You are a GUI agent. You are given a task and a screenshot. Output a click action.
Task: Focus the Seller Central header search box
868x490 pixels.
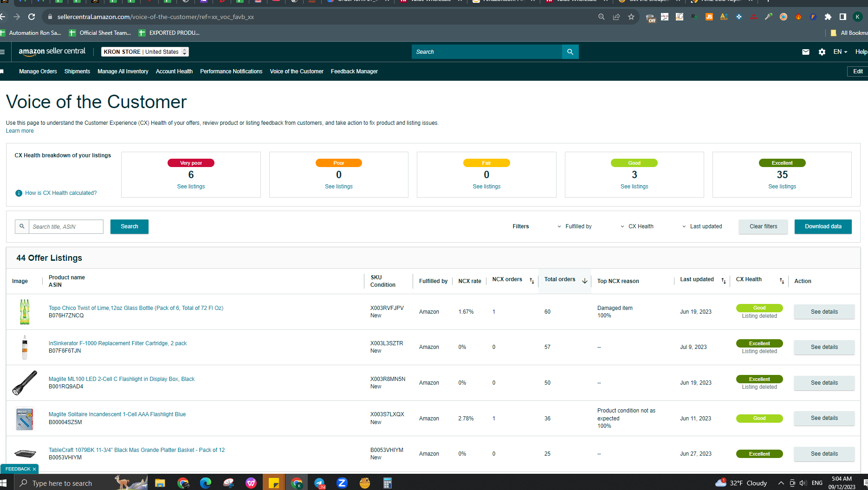486,52
